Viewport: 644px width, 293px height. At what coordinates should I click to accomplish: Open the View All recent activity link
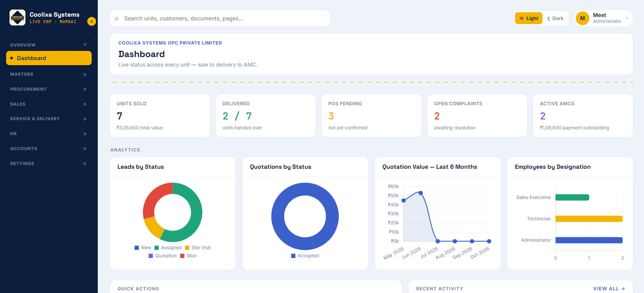point(609,289)
